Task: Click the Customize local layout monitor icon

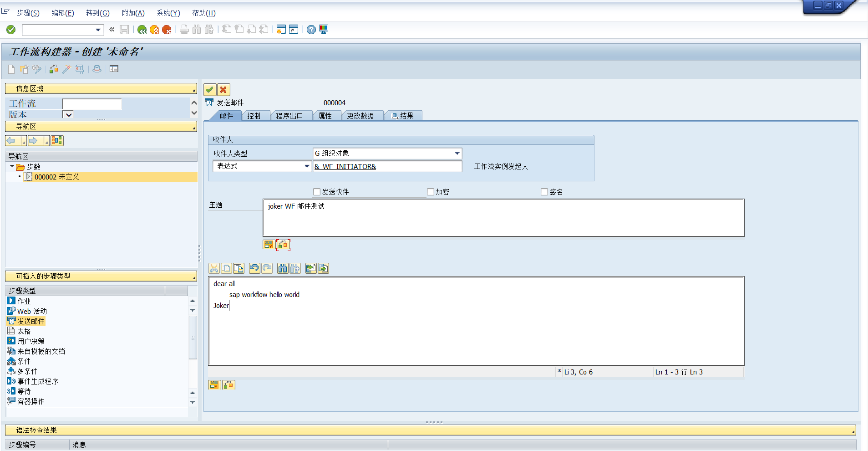Action: point(324,30)
